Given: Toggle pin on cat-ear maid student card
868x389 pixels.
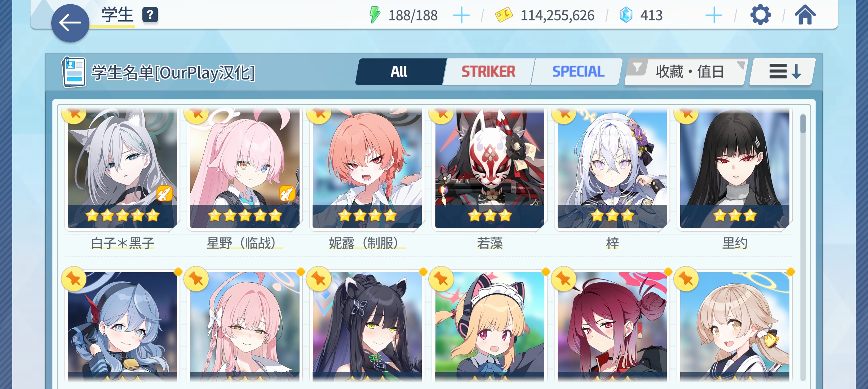Looking at the screenshot, I should 441,279.
